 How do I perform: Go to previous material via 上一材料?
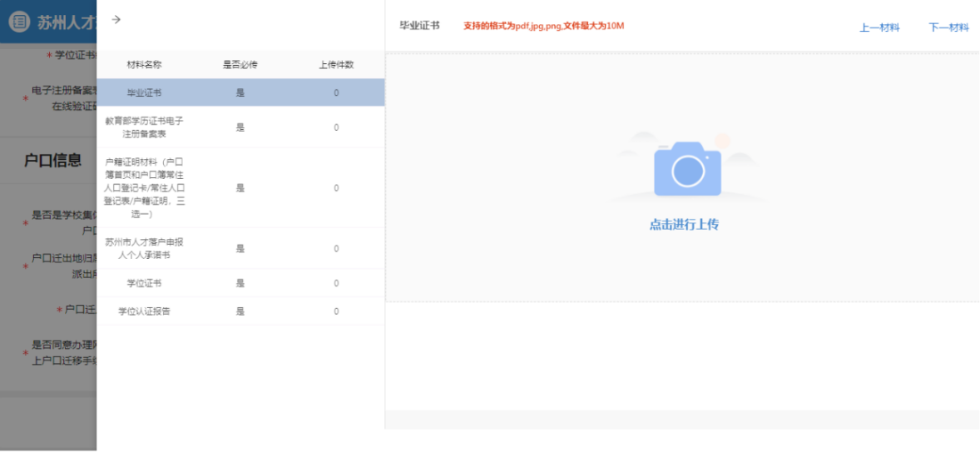[x=879, y=27]
